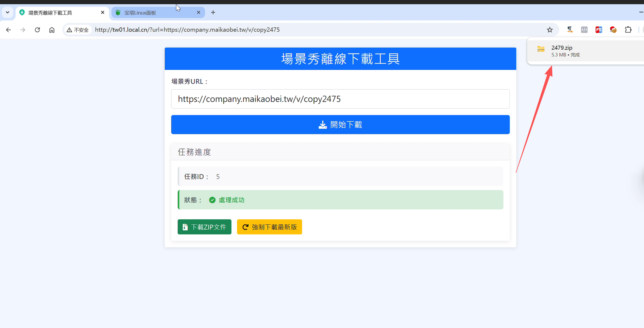Click the 下載ZIP文件 green button
Screen dimensions: 644x328
[x=204, y=227]
